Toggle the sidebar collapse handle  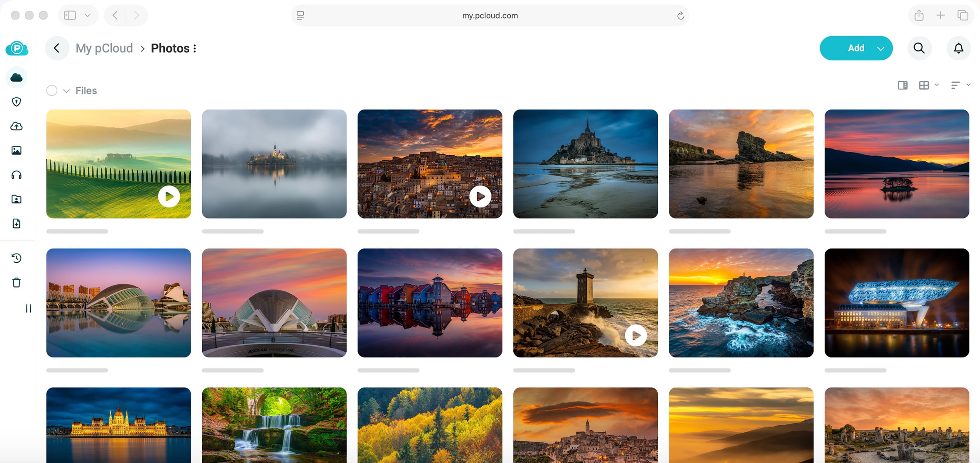28,308
